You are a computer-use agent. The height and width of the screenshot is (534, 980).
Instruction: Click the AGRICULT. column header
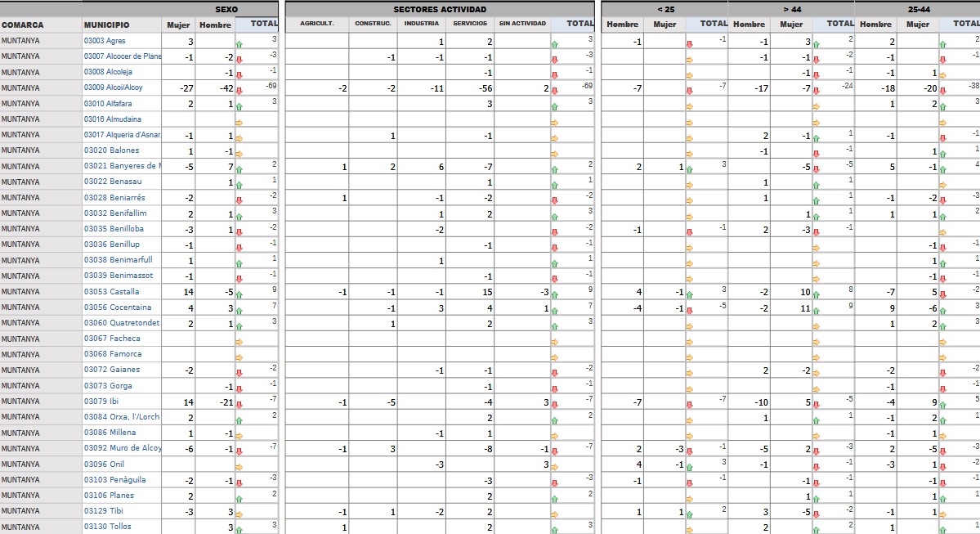tap(317, 24)
